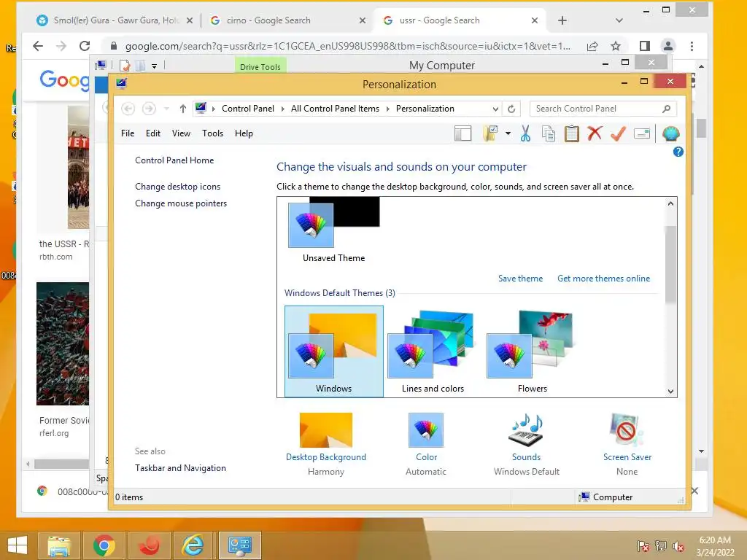The image size is (747, 560).
Task: Click the Forward arrow in Personalization window
Action: 149,109
